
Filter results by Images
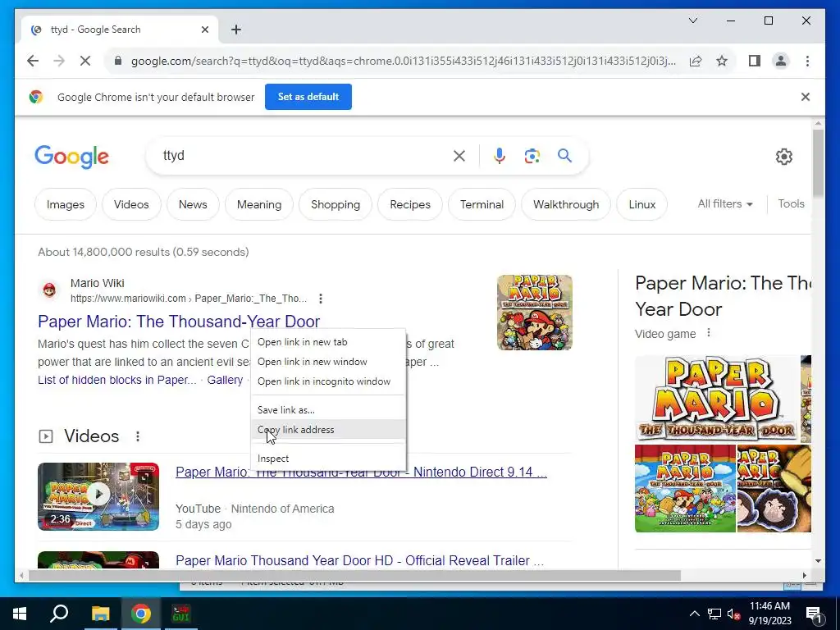[66, 204]
